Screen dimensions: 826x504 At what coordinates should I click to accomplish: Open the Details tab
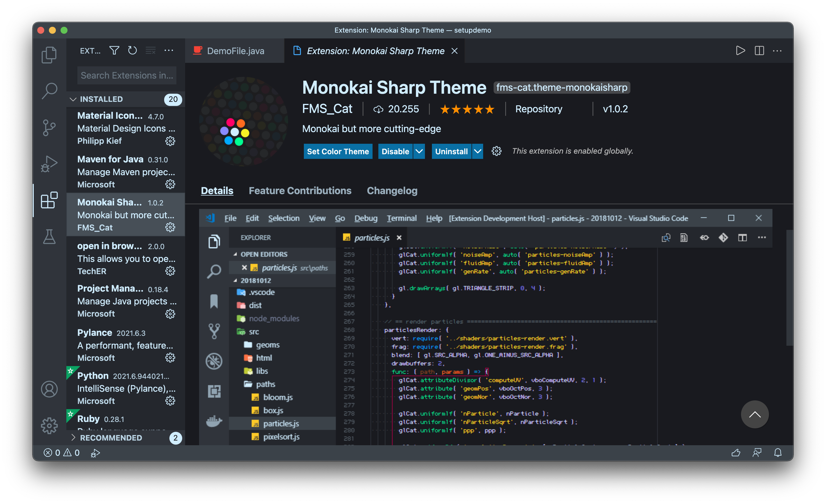point(217,191)
